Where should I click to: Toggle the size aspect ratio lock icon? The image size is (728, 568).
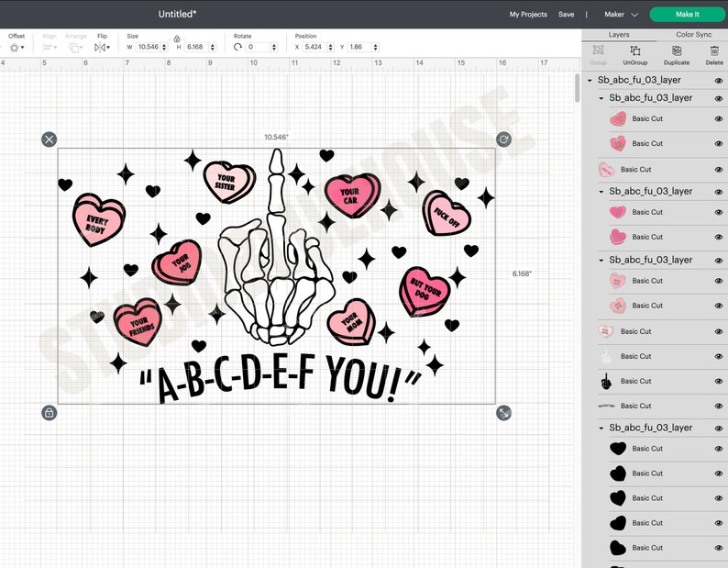tap(176, 39)
